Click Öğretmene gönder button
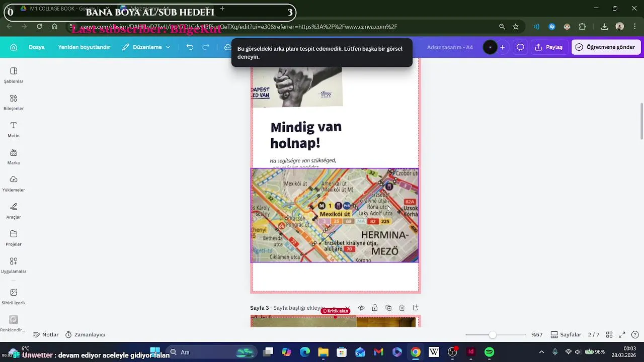 coord(606,47)
